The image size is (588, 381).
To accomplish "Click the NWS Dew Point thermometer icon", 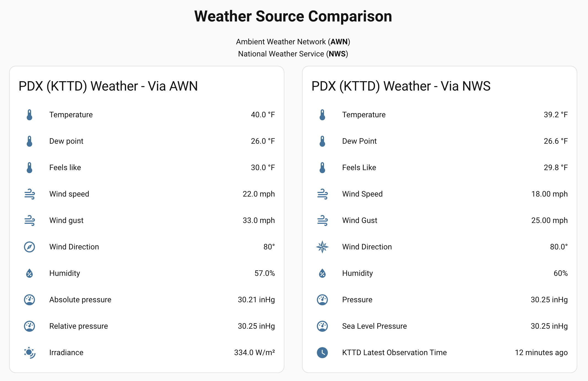I will 322,141.
